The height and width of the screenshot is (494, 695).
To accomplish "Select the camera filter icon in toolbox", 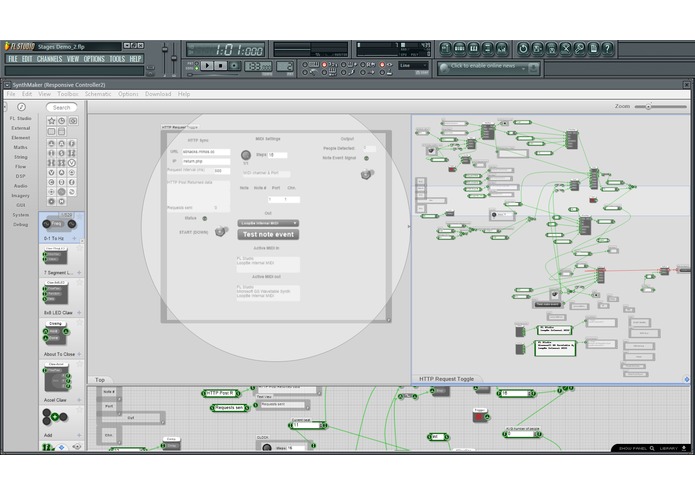I will pyautogui.click(x=73, y=121).
